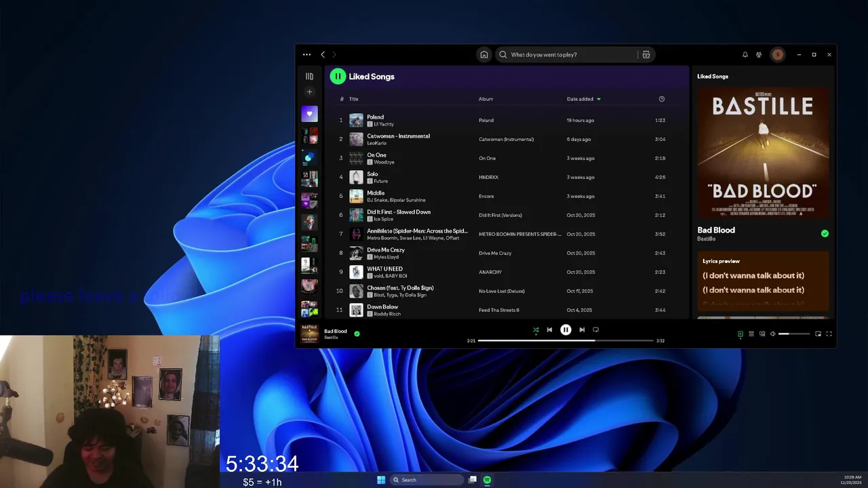The width and height of the screenshot is (868, 488).
Task: Pause playback with the white center button
Action: 566,330
